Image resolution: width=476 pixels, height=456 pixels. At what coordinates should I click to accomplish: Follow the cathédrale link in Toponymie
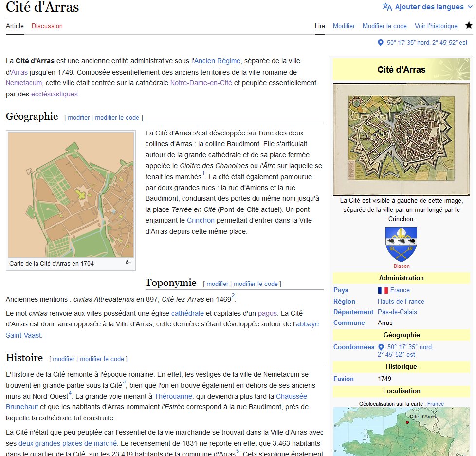pos(187,314)
